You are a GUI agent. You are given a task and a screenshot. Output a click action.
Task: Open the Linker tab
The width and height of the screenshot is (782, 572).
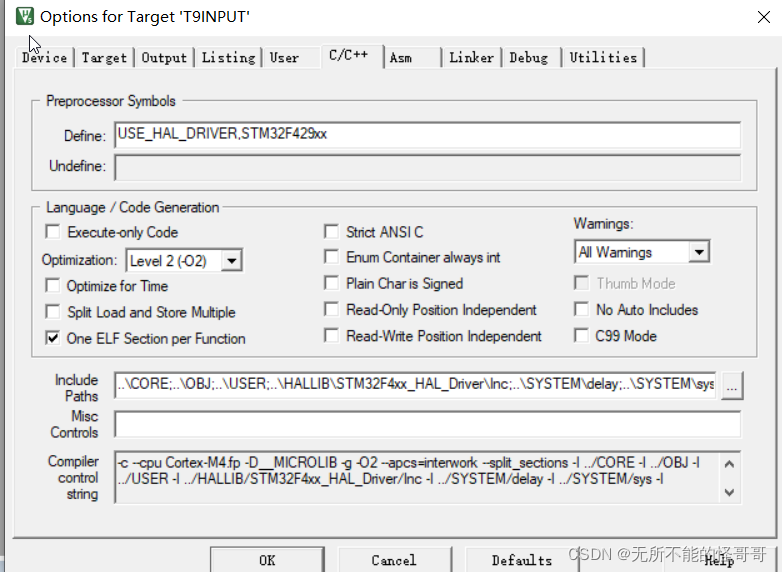click(471, 58)
